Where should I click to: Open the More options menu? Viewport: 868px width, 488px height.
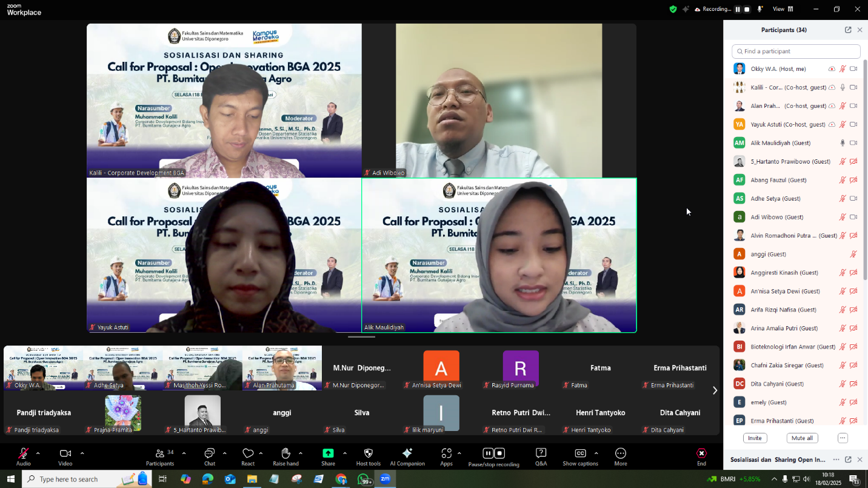[x=621, y=456]
